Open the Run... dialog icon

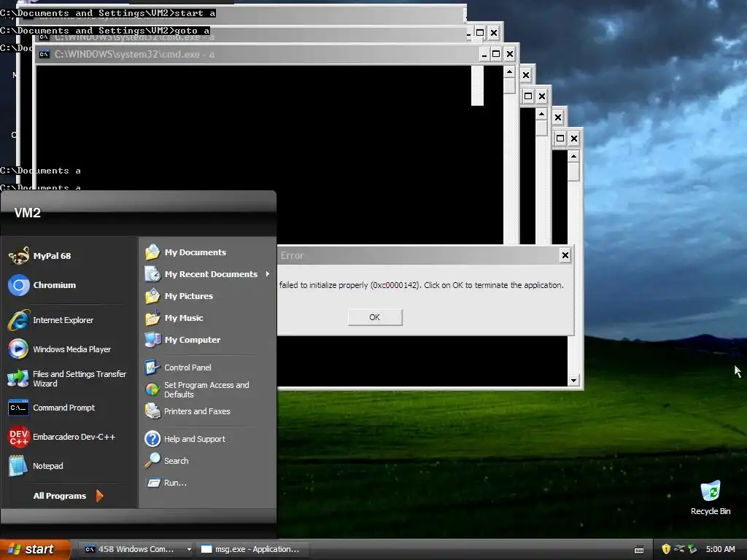(x=153, y=483)
